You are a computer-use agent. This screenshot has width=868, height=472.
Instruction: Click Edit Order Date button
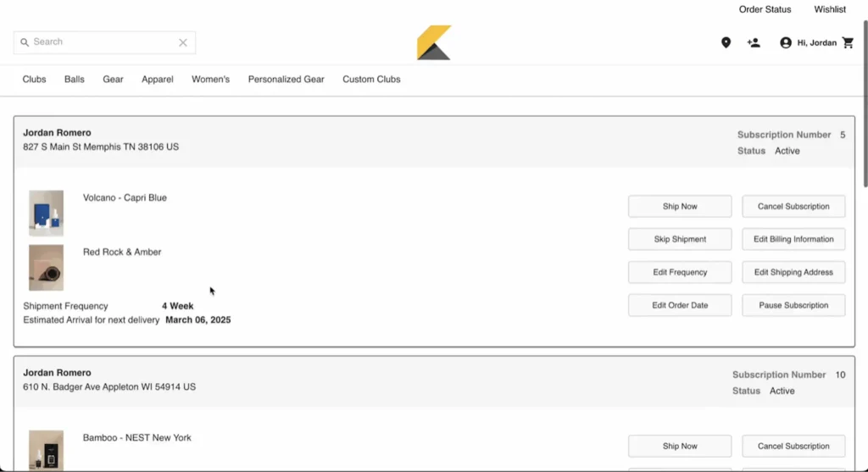pyautogui.click(x=680, y=305)
